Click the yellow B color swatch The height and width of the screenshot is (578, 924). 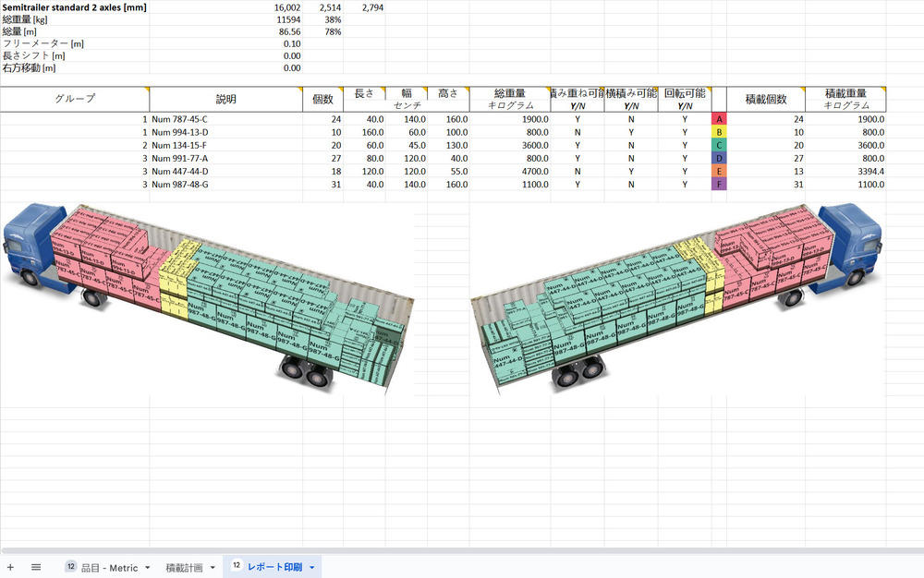[719, 132]
